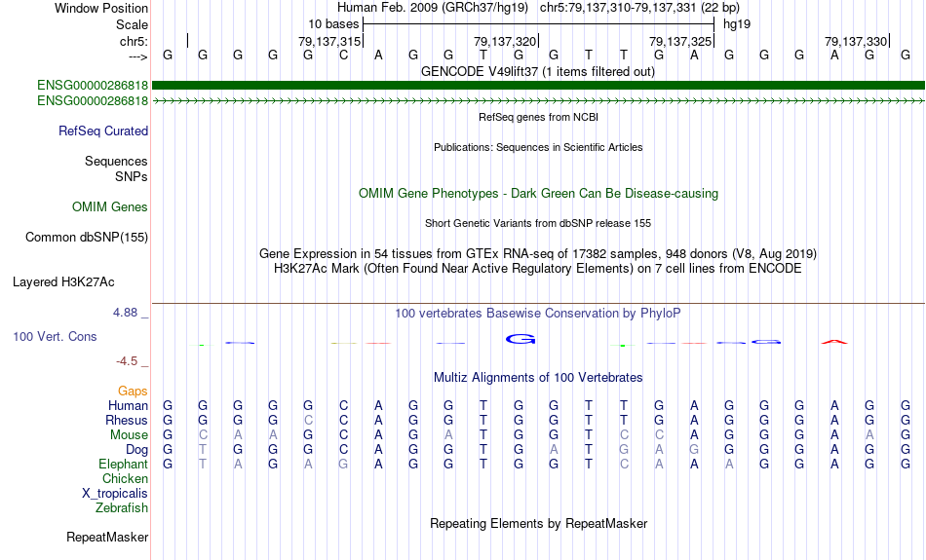This screenshot has height=560, width=926.
Task: Click the ENSG00000286818 intron arrows track line
Action: coord(538,101)
